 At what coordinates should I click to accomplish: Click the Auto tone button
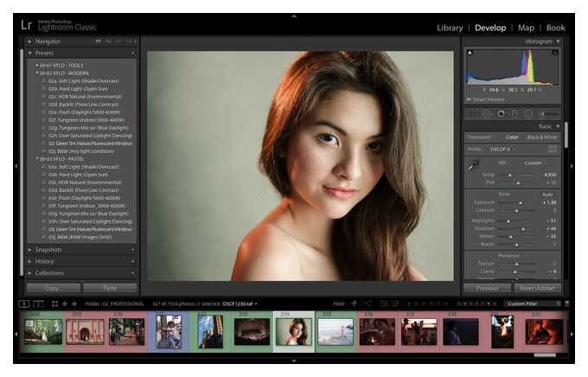(547, 195)
